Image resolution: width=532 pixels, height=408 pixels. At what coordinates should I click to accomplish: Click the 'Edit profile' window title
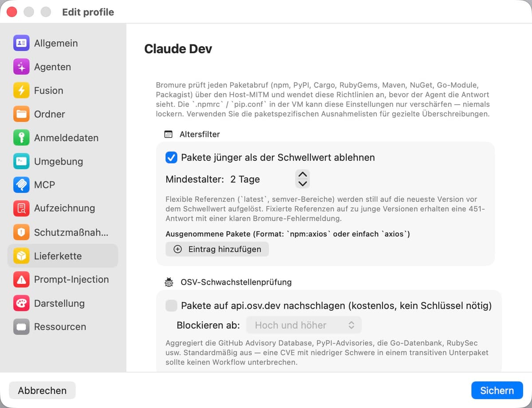(x=88, y=12)
